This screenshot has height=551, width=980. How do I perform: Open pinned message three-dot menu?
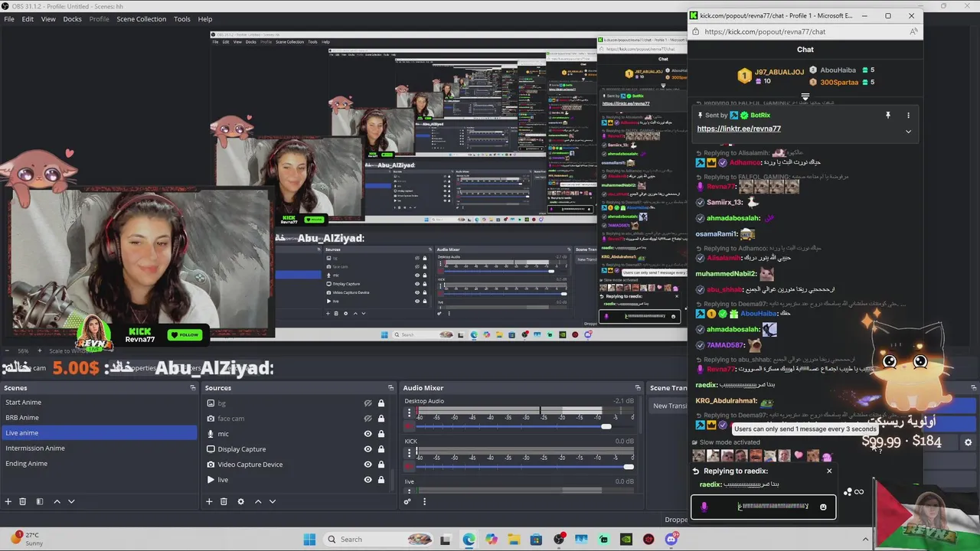tap(909, 115)
